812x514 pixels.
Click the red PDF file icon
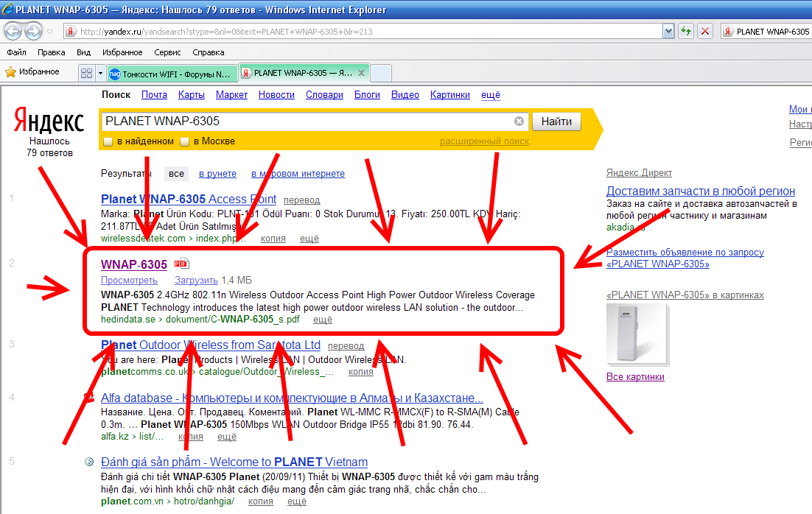tap(182, 264)
